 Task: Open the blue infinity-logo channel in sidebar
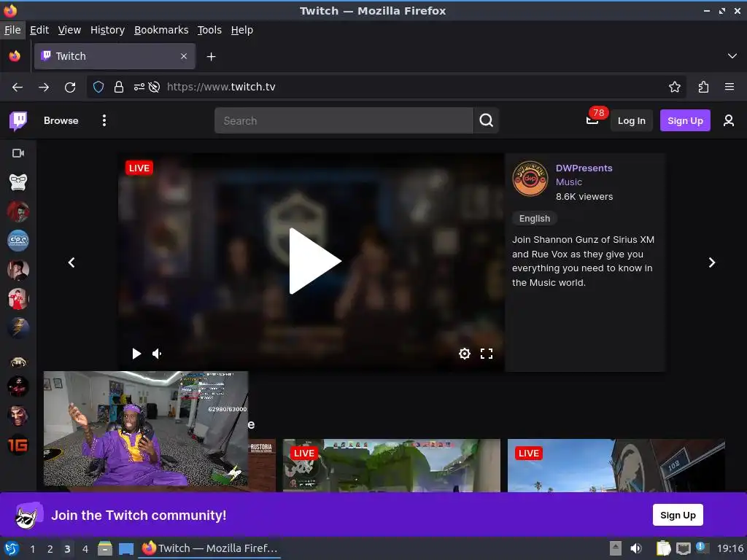coord(18,241)
